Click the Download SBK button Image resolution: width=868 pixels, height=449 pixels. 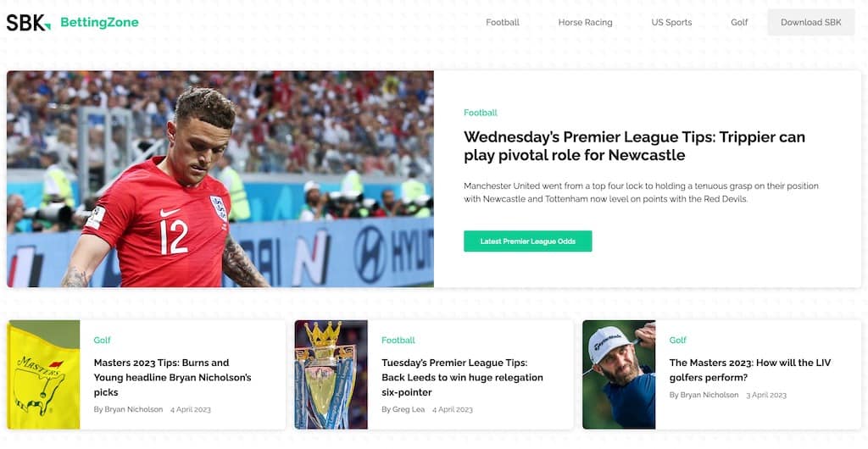point(811,23)
